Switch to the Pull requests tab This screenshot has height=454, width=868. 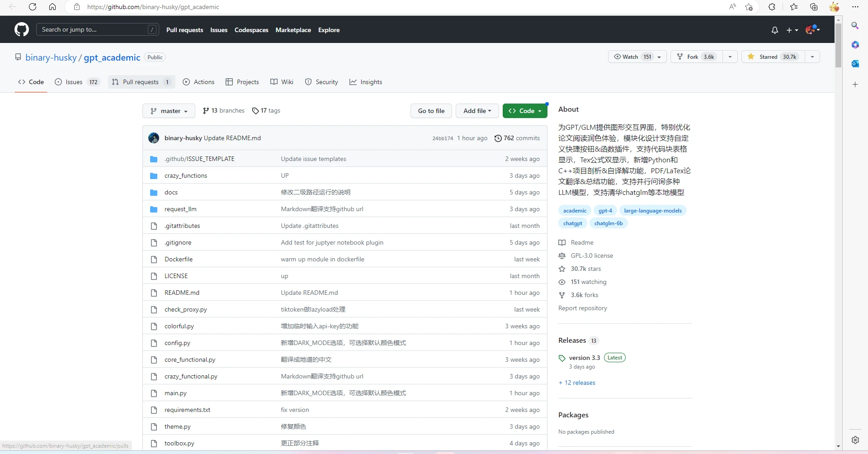click(x=142, y=82)
